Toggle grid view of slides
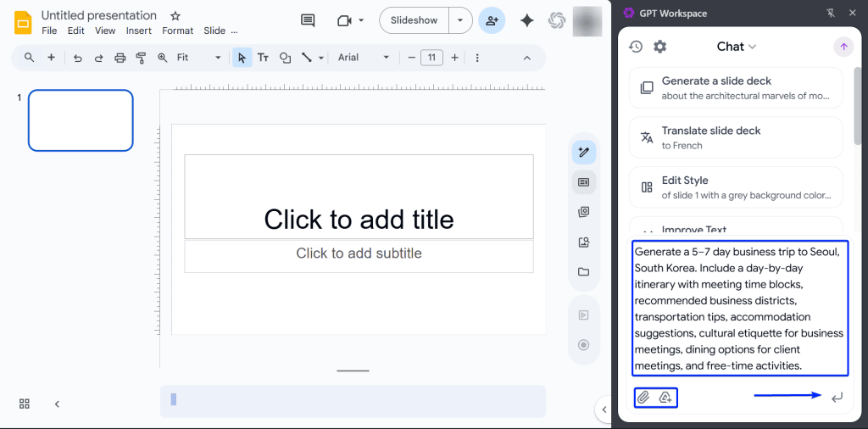868x429 pixels. tap(25, 404)
